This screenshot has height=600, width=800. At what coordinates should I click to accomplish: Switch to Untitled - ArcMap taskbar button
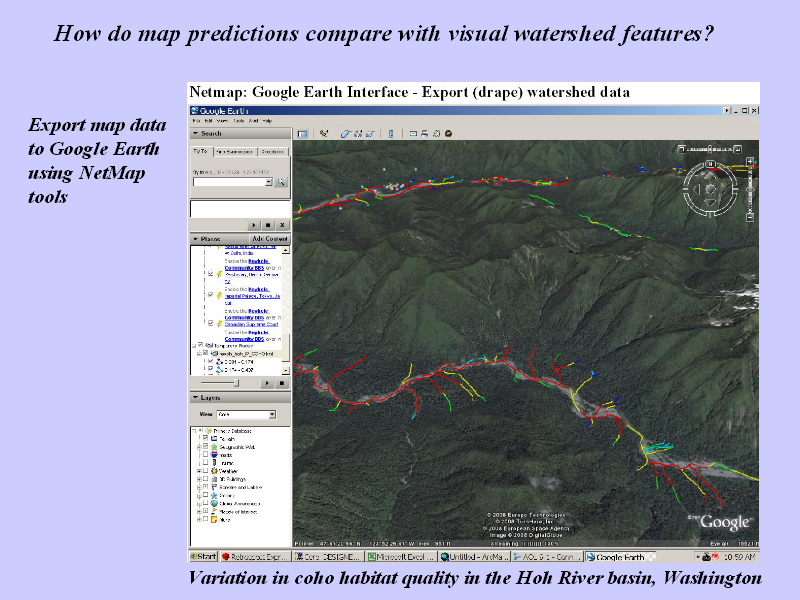point(475,557)
